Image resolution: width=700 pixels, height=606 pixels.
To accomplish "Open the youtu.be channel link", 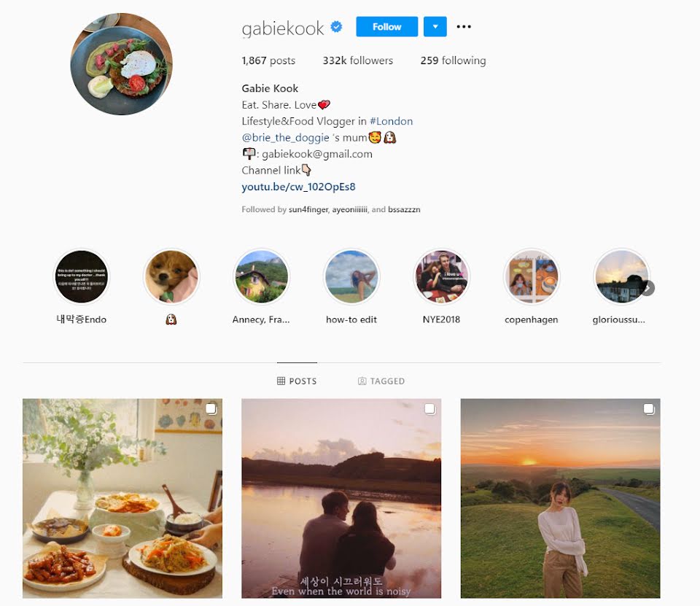I will click(298, 187).
